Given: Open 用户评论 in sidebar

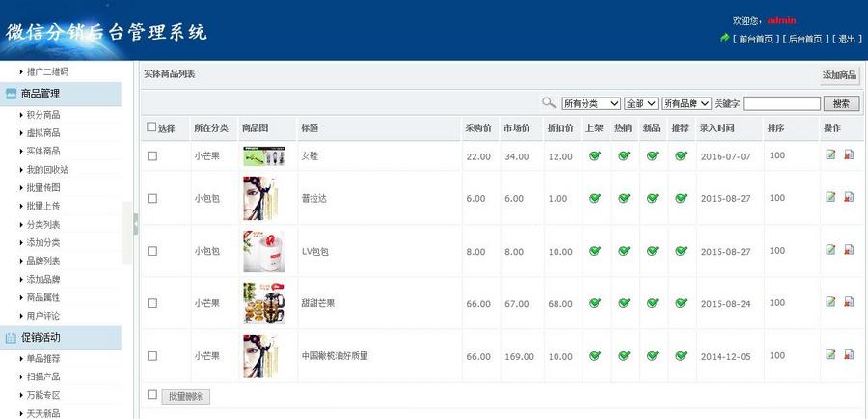Looking at the screenshot, I should pos(43,316).
